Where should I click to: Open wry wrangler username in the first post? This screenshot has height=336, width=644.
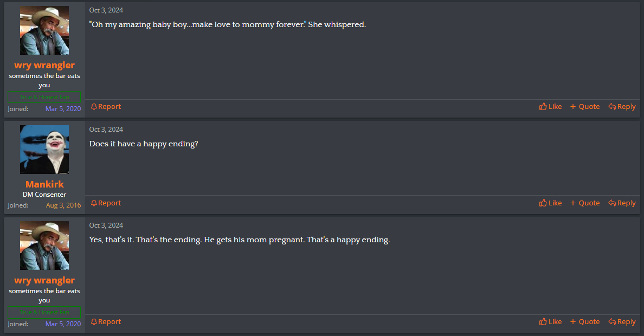point(44,66)
